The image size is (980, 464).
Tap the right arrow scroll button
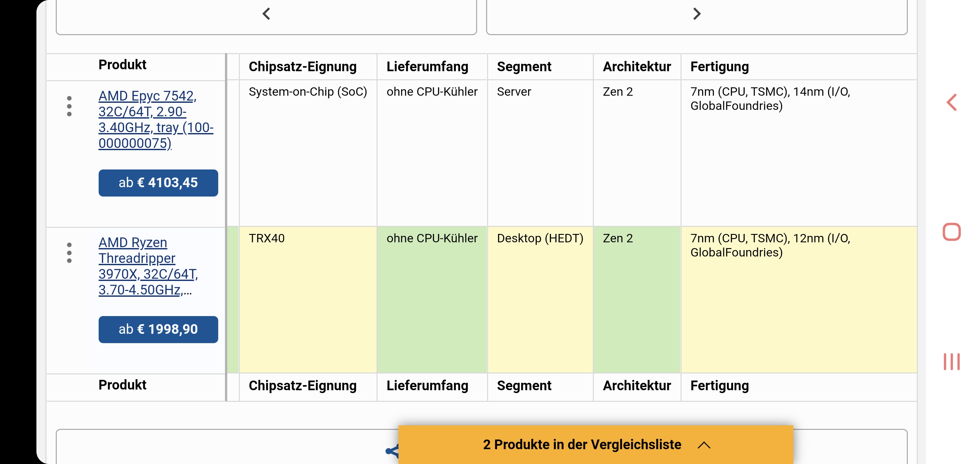tap(696, 15)
